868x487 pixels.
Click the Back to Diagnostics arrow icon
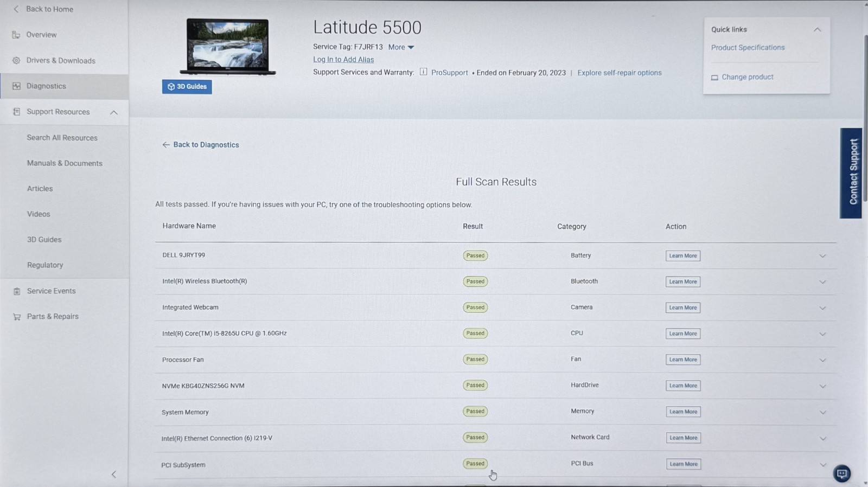click(x=166, y=145)
